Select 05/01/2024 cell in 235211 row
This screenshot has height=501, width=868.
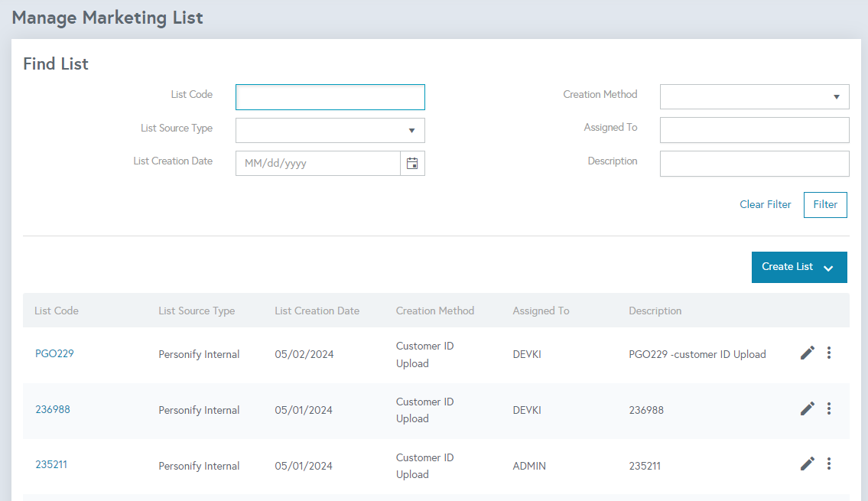(304, 466)
